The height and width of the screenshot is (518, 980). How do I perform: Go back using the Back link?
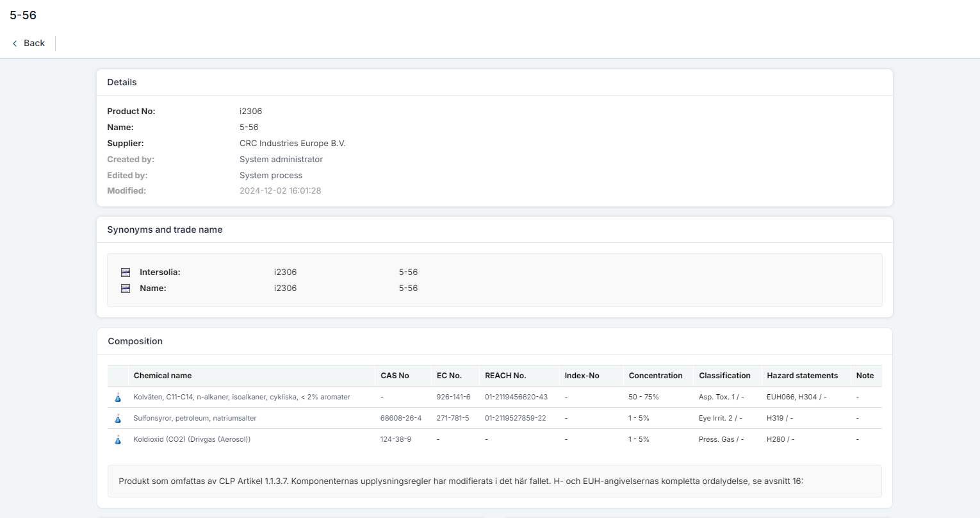coord(28,43)
